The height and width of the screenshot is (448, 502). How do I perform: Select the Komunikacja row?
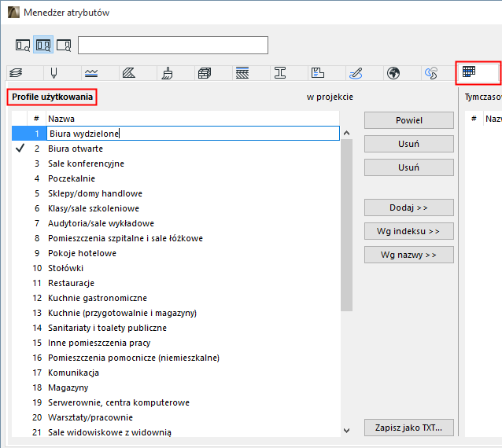[175, 373]
